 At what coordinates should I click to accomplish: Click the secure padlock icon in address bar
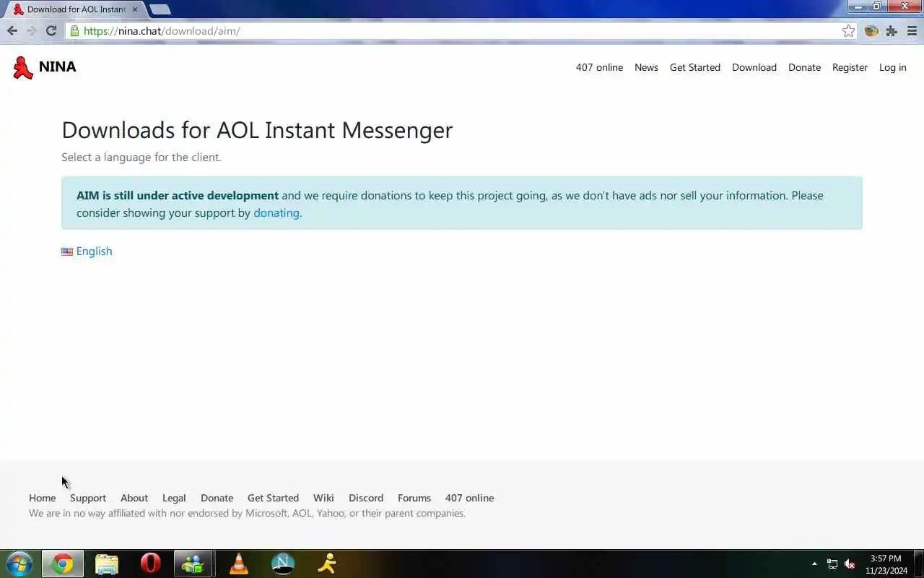coord(74,31)
